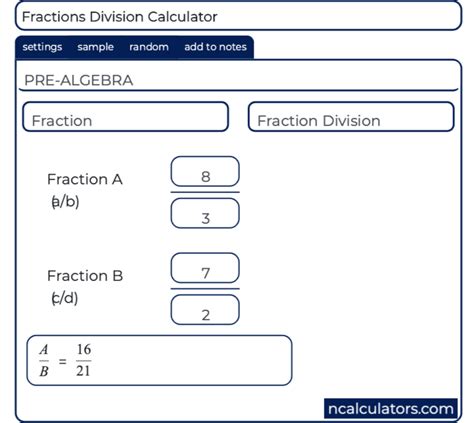Click the (a/b) hint text

(x=65, y=202)
